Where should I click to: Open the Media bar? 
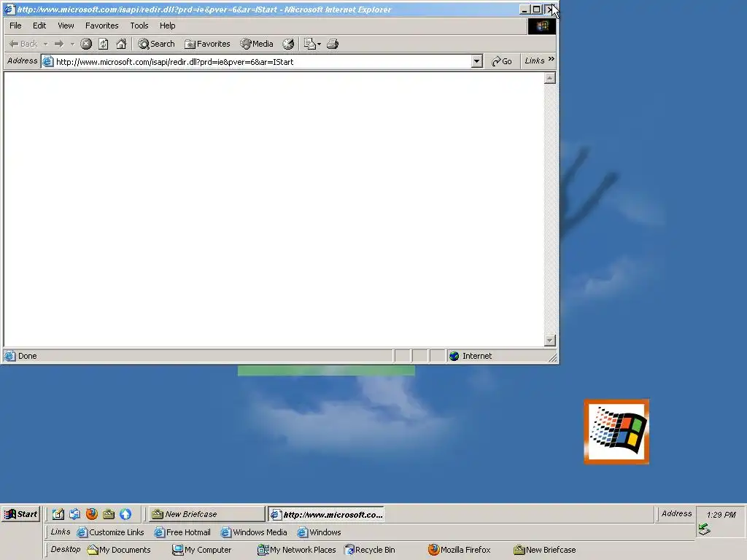tap(257, 44)
